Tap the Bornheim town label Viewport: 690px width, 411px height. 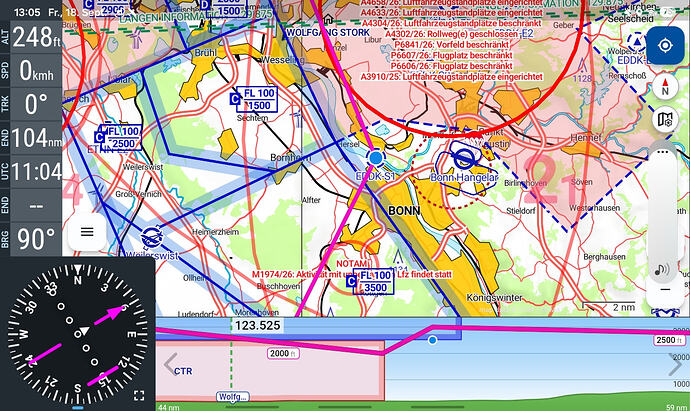tap(290, 158)
